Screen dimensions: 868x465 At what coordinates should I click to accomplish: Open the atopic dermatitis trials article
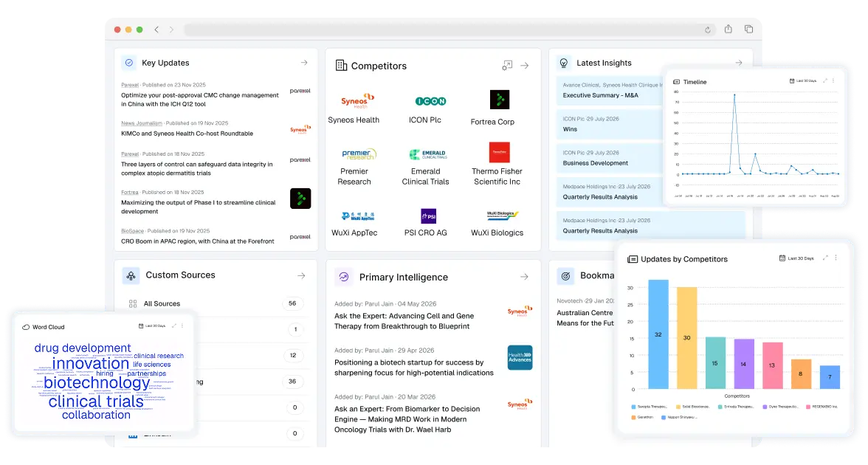pyautogui.click(x=197, y=169)
